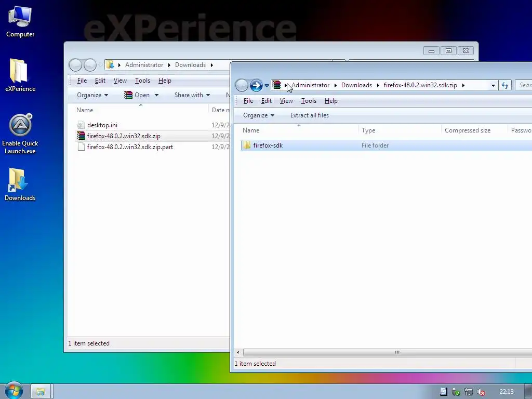This screenshot has height=399, width=532.
Task: Open Edit menu in Downloads window
Action: point(100,81)
